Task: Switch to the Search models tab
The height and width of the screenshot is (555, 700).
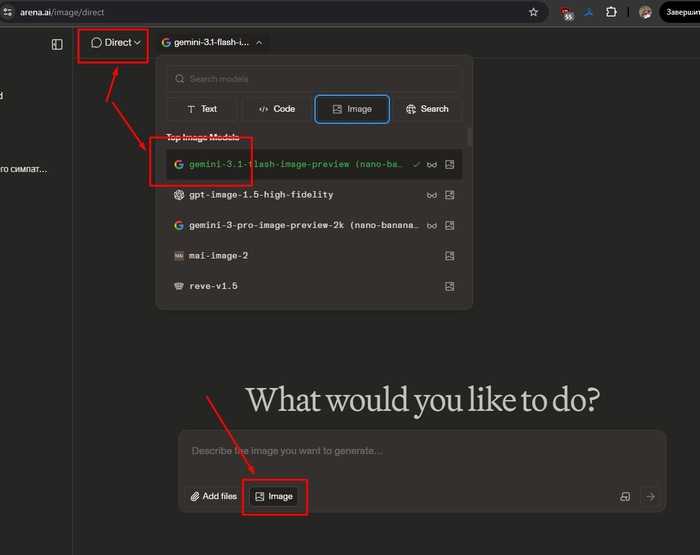Action: [427, 109]
